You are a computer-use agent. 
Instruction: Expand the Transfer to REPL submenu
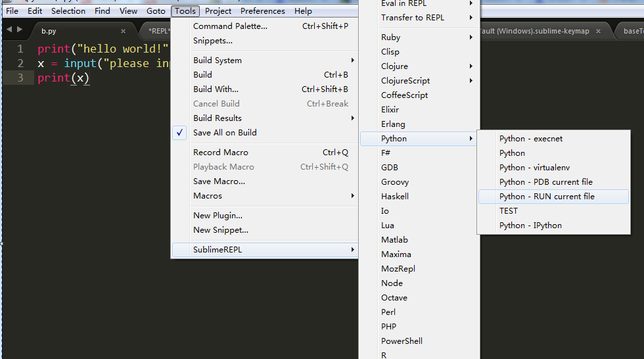click(x=419, y=18)
